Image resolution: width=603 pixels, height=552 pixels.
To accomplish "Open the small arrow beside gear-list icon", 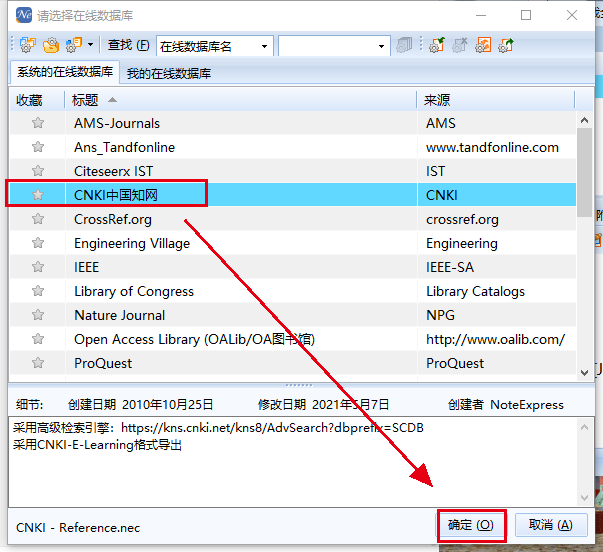I will (90, 45).
